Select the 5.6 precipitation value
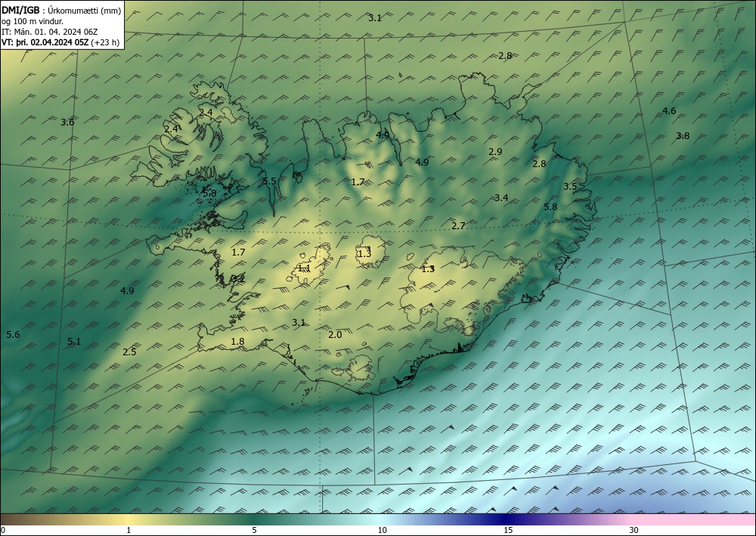The height and width of the screenshot is (536, 756). click(13, 334)
